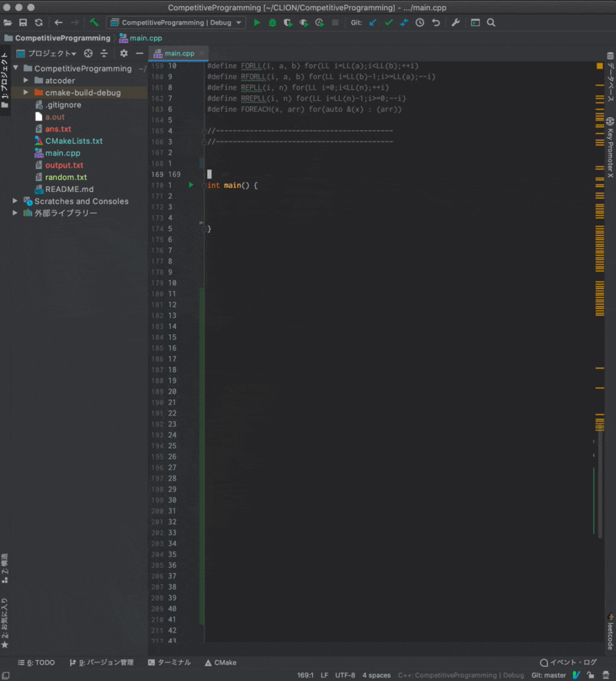616x681 pixels.
Task: Select the main.cpp editor tab
Action: (x=179, y=53)
